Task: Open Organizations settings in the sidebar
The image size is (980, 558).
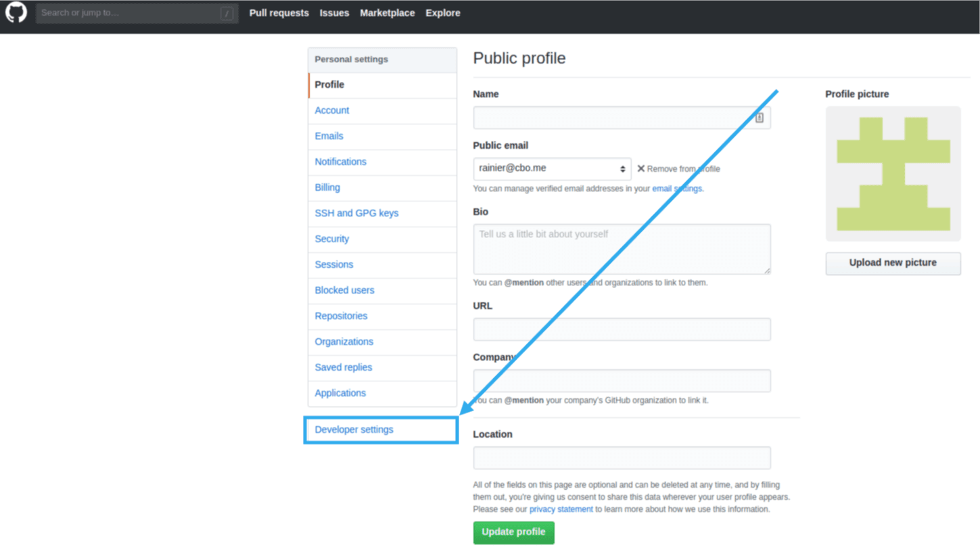Action: 382,342
